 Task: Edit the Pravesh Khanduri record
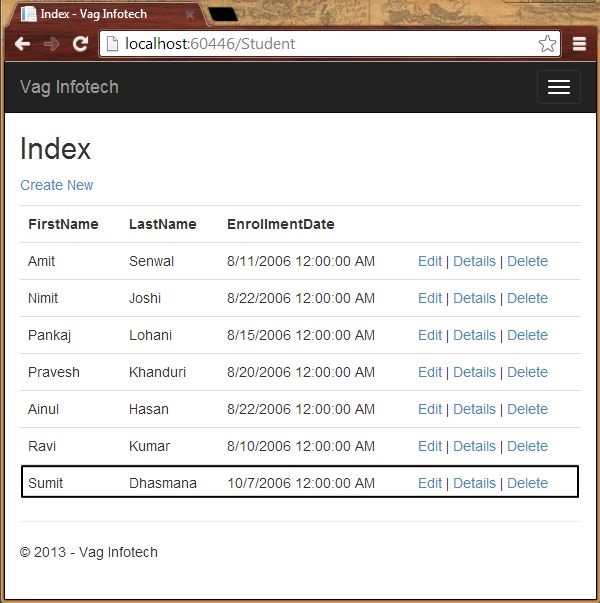pyautogui.click(x=430, y=372)
